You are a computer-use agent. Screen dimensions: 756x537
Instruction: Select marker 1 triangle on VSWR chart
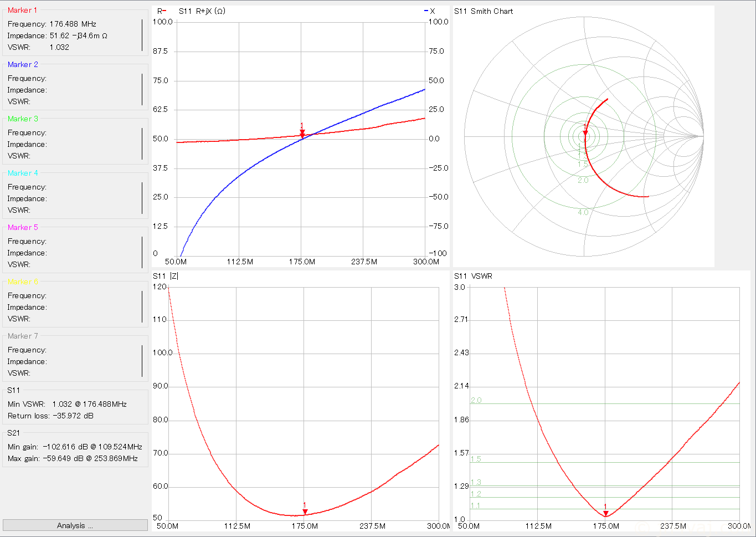pos(605,513)
